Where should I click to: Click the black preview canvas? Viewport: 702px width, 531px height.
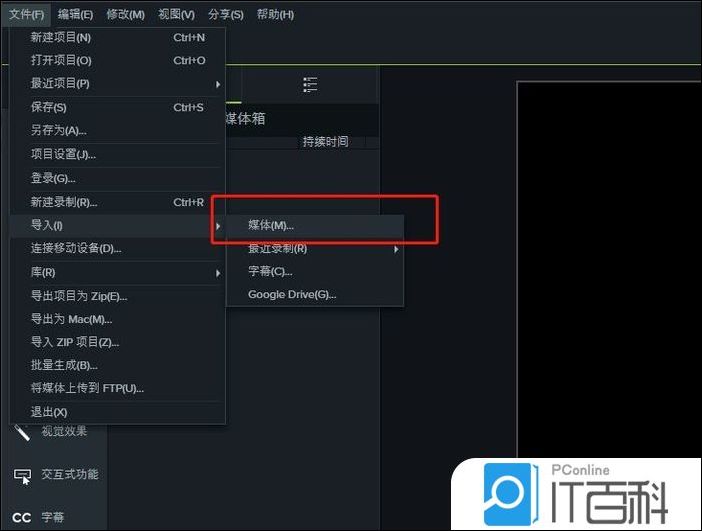[x=609, y=270]
